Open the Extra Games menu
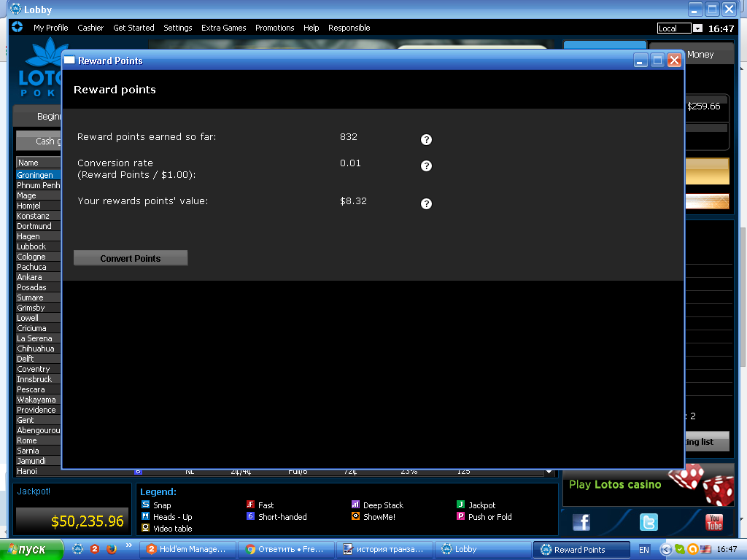747x560 pixels. coord(224,28)
